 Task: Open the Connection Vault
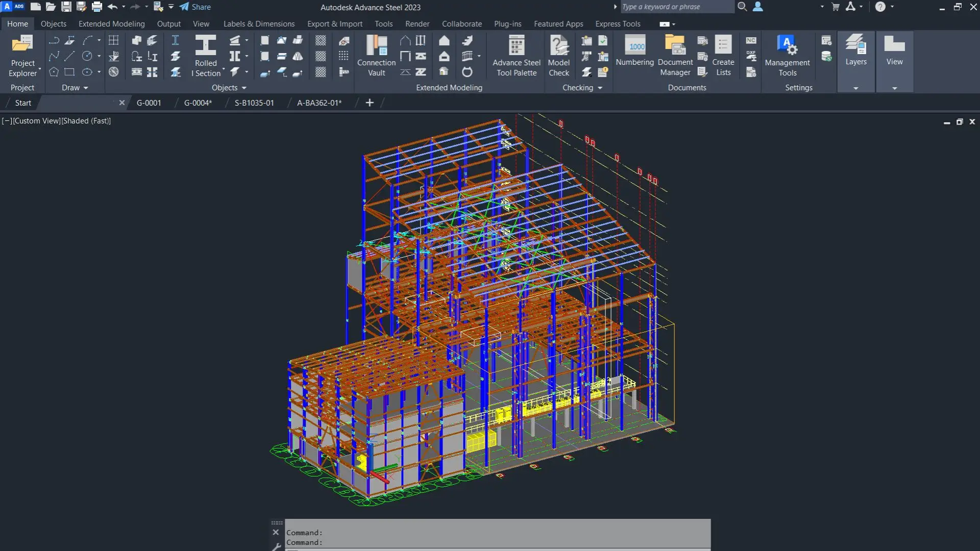[x=376, y=55]
